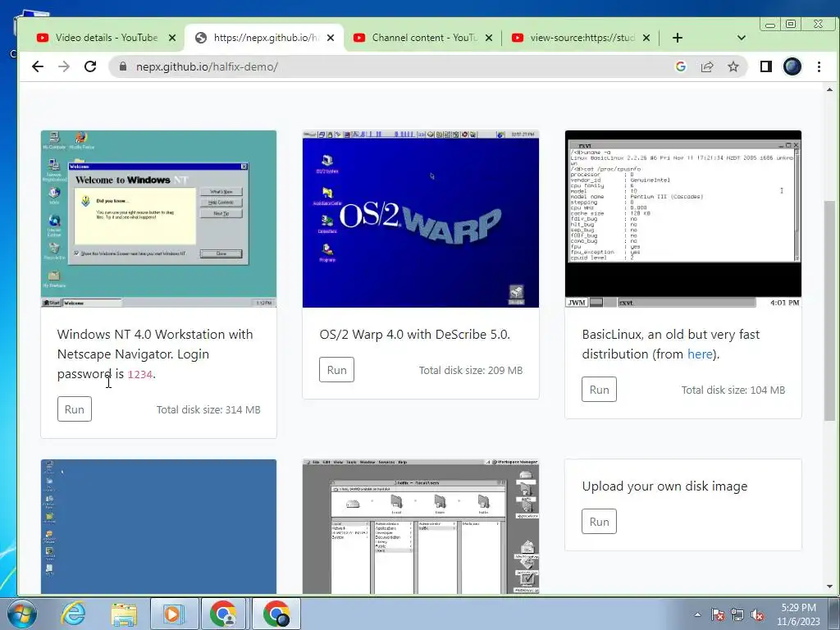The width and height of the screenshot is (840, 630).
Task: Share this page via share icon
Action: click(707, 66)
